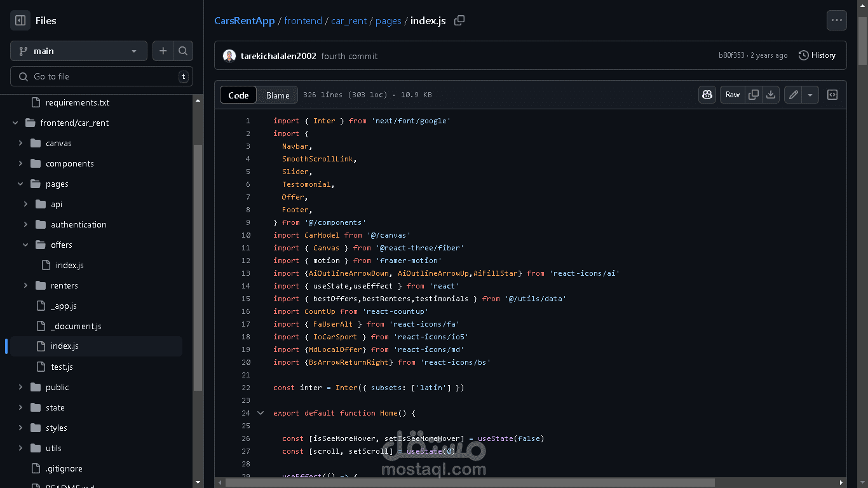Collapse the pages folder chevron

coord(20,184)
